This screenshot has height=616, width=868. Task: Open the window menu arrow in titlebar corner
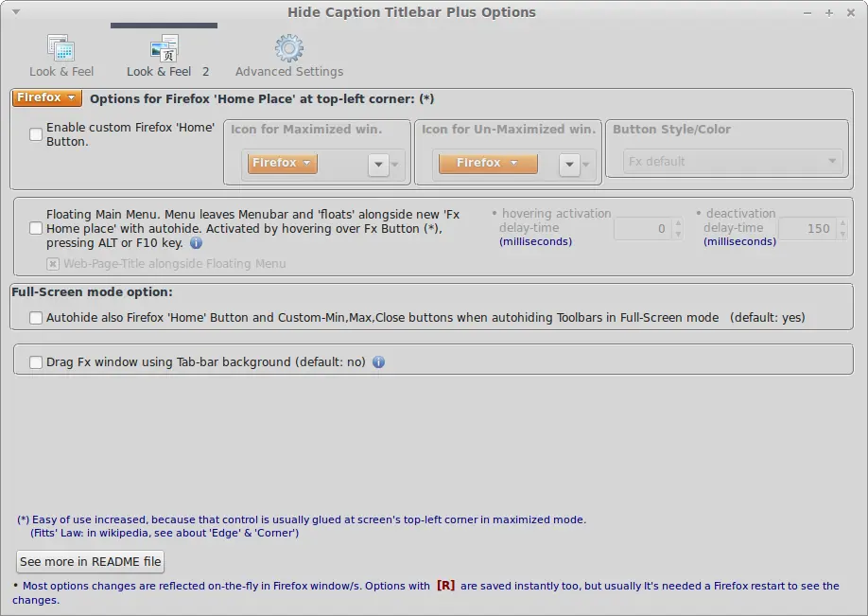pos(16,11)
